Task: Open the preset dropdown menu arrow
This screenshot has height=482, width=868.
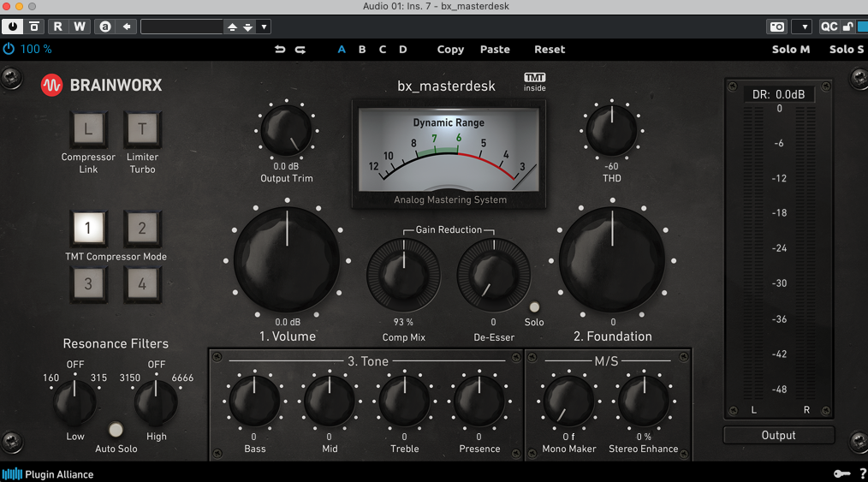Action: point(264,27)
